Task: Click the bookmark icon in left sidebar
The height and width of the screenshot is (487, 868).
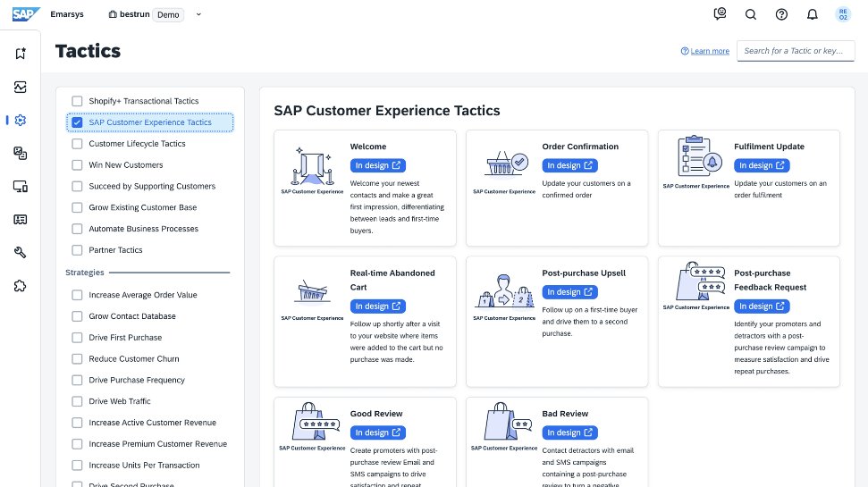Action: pos(20,54)
